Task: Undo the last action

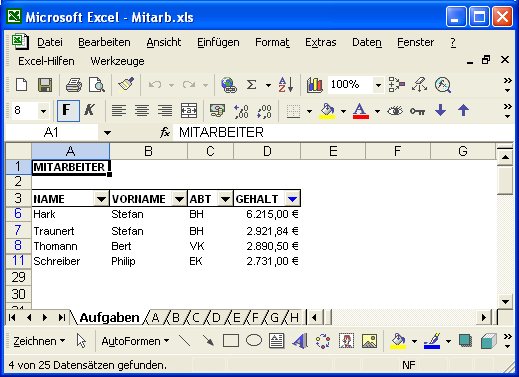Action: (155, 85)
